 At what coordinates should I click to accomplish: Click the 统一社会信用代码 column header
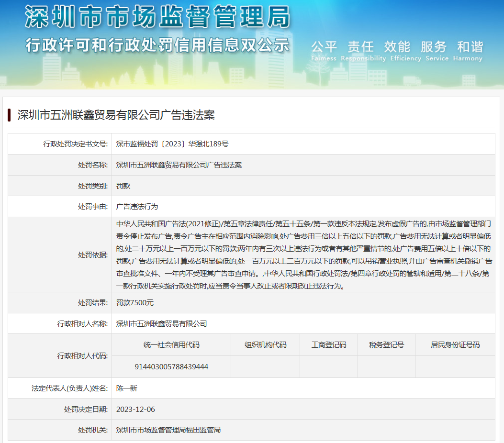(x=171, y=345)
